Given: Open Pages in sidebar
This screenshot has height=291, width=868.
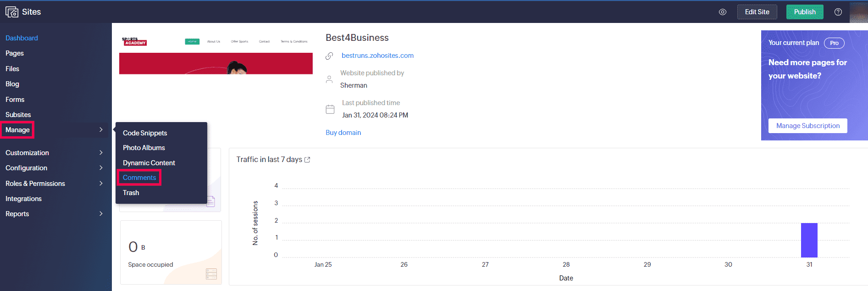Looking at the screenshot, I should tap(15, 53).
